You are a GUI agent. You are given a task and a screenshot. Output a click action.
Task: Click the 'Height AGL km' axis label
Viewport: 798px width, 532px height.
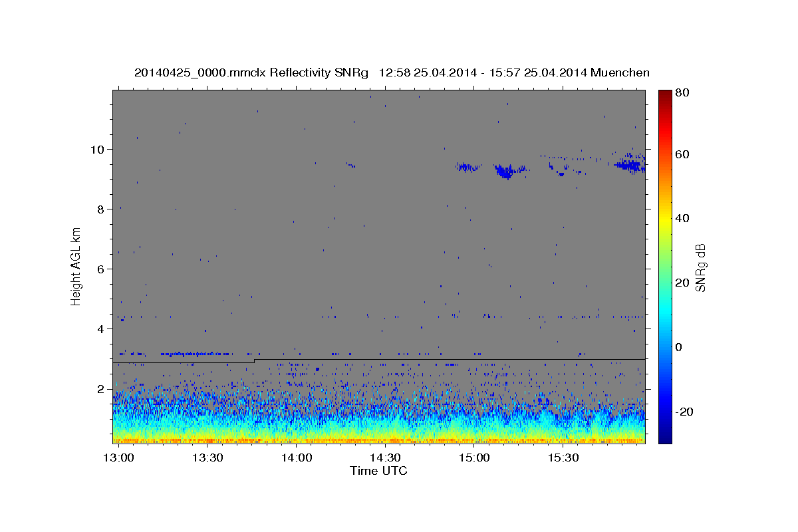coord(76,266)
